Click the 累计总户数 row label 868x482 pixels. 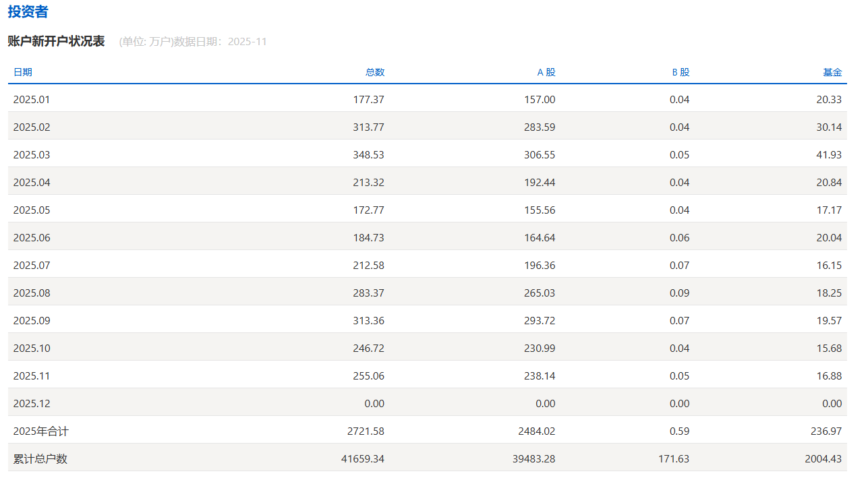(40, 459)
